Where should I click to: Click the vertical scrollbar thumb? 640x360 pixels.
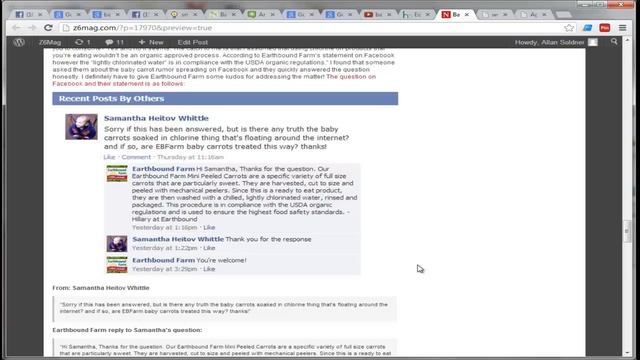click(627, 231)
